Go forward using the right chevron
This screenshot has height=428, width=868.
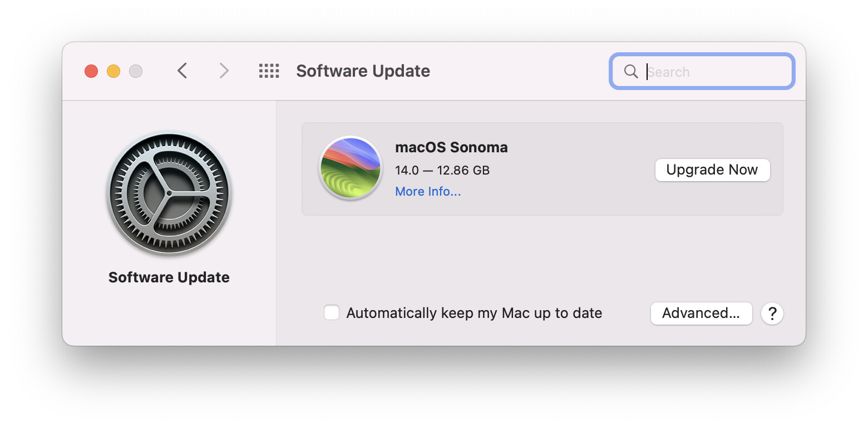pos(224,71)
